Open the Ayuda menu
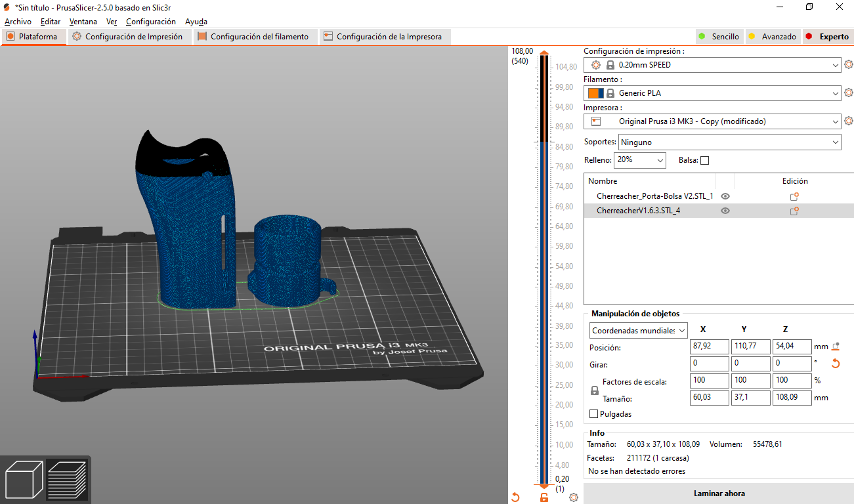The width and height of the screenshot is (854, 504). click(196, 22)
